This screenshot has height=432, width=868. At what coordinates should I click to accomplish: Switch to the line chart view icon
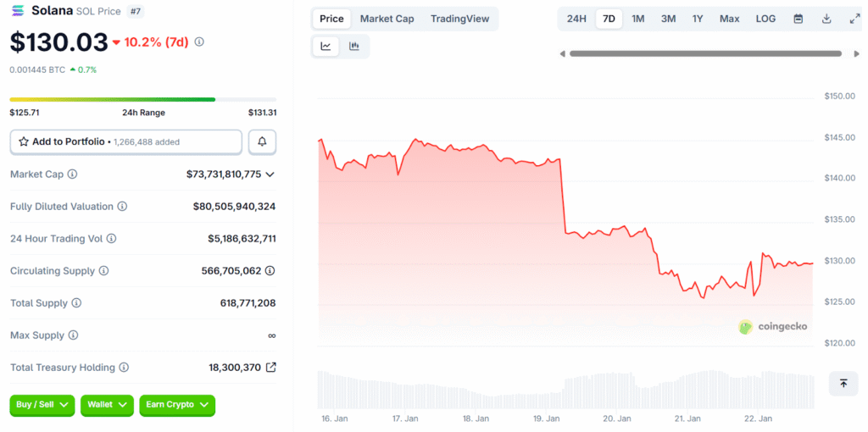click(325, 47)
